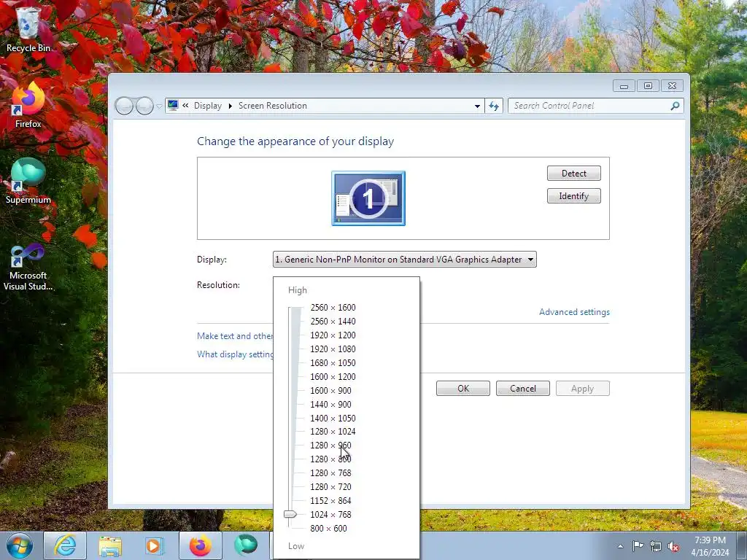747x560 pixels.
Task: Select the Firefox desktop shortcut
Action: 28,105
